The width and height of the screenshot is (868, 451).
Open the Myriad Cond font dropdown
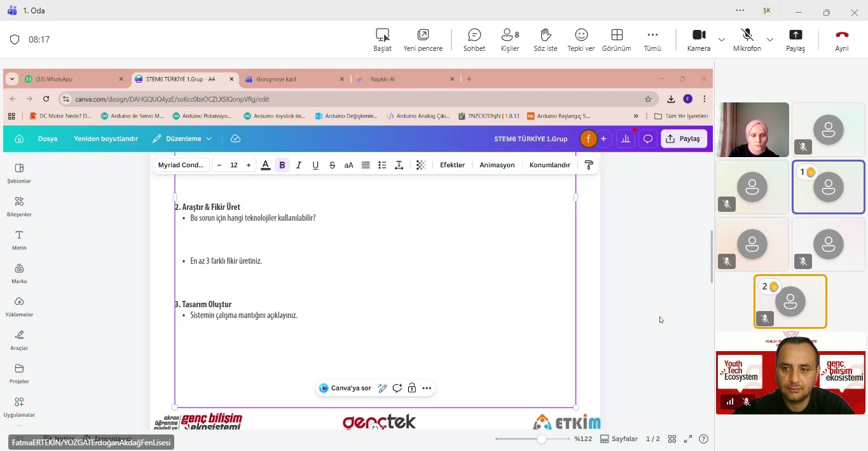click(x=181, y=165)
